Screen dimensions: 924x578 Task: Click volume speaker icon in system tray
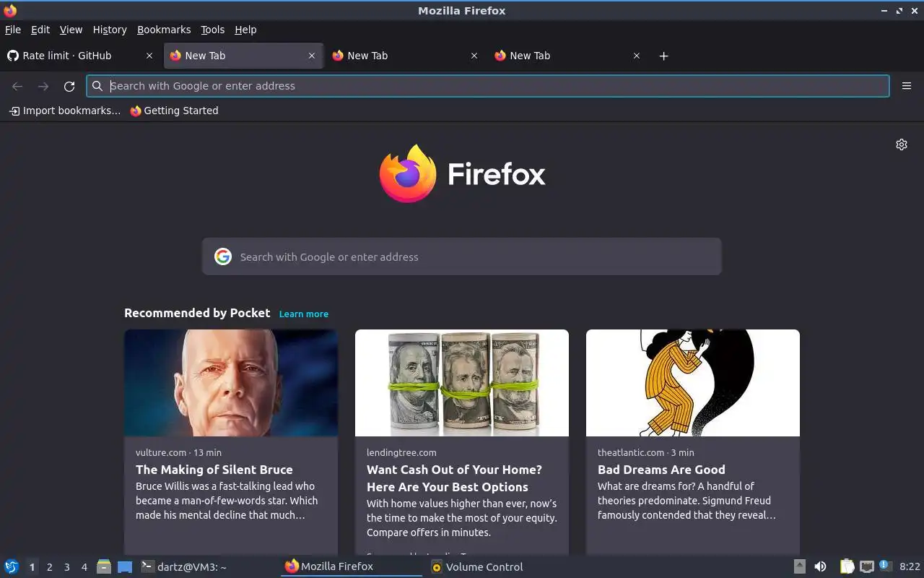pyautogui.click(x=820, y=566)
